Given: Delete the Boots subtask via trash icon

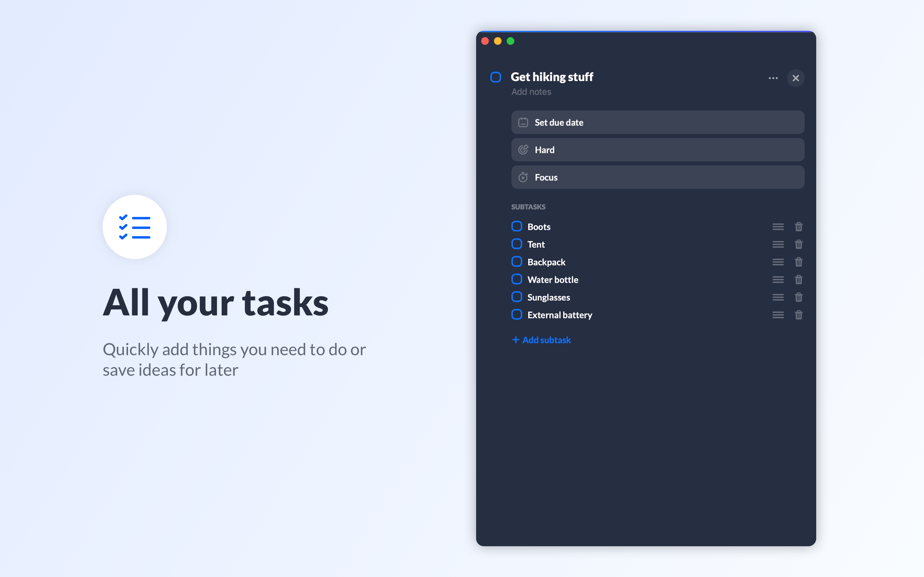Looking at the screenshot, I should [798, 227].
